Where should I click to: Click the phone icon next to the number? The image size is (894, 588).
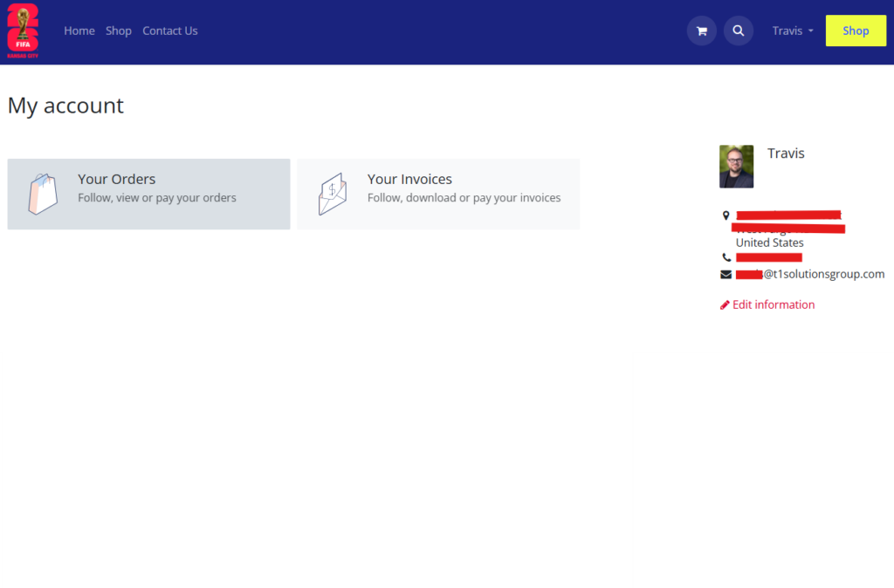coord(726,256)
